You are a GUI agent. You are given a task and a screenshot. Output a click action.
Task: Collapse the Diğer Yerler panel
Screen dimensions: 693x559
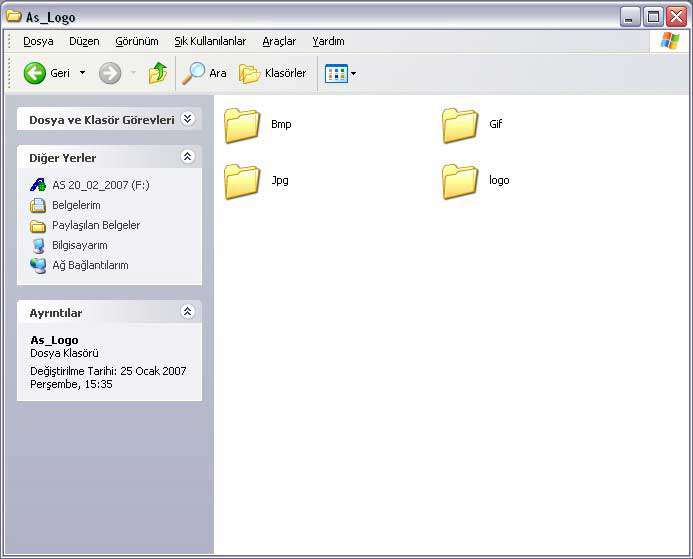pos(187,156)
